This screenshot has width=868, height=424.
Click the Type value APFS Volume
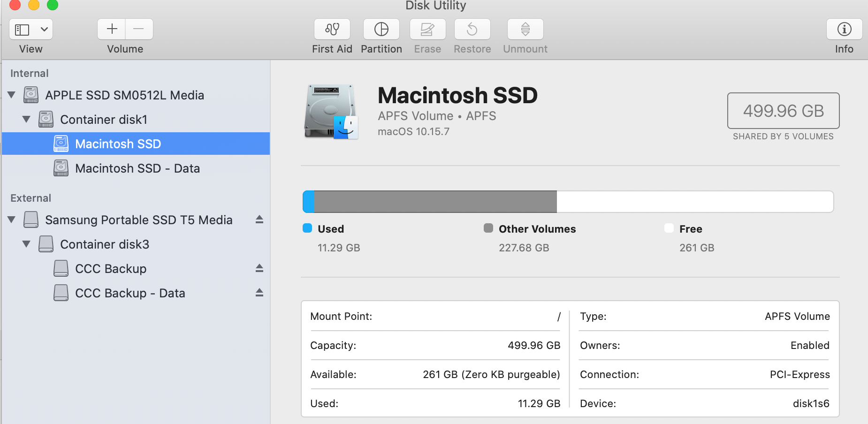tap(797, 316)
